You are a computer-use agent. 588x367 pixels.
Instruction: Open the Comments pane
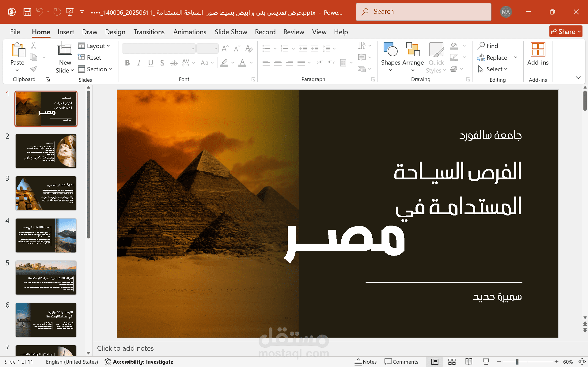401,362
